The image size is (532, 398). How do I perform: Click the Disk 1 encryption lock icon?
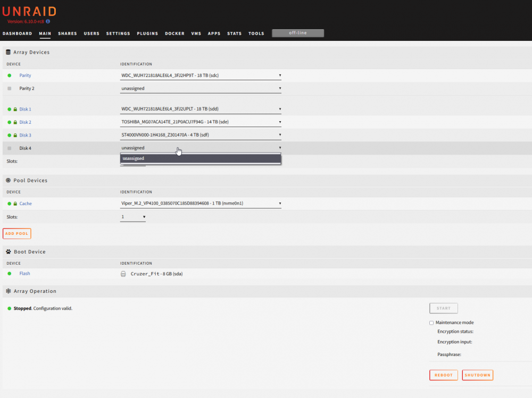[x=15, y=109]
